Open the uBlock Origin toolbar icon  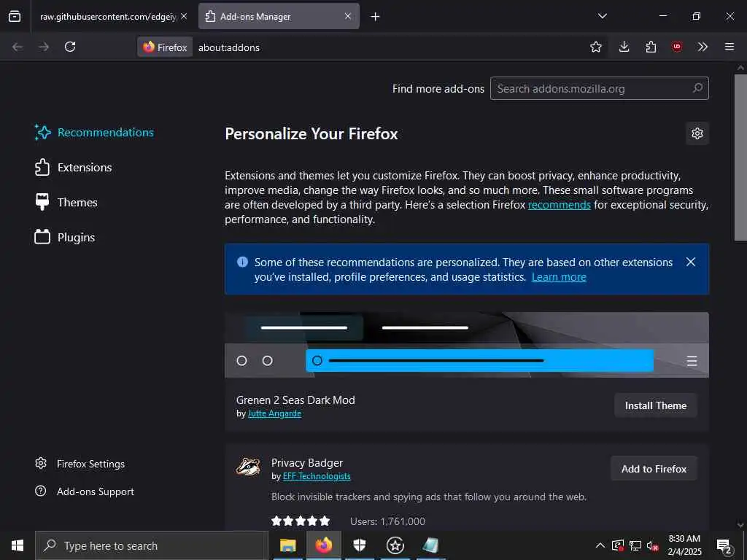pyautogui.click(x=677, y=47)
